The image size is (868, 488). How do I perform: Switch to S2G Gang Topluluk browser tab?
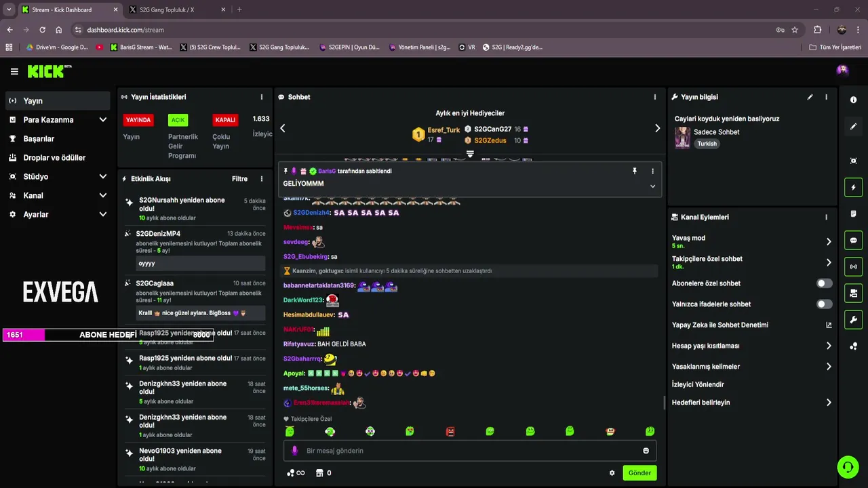pos(178,9)
